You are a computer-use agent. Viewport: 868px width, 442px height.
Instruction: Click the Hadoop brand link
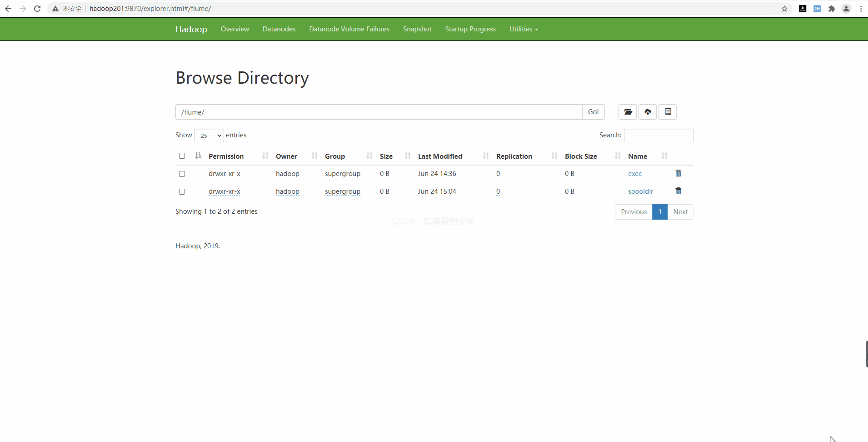191,29
